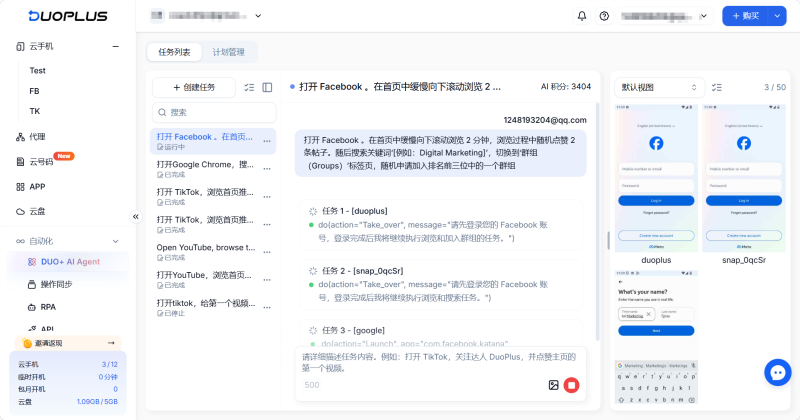800x420 pixels.
Task: Toggle the task list checklist icon beside 创建任务
Action: [x=249, y=87]
